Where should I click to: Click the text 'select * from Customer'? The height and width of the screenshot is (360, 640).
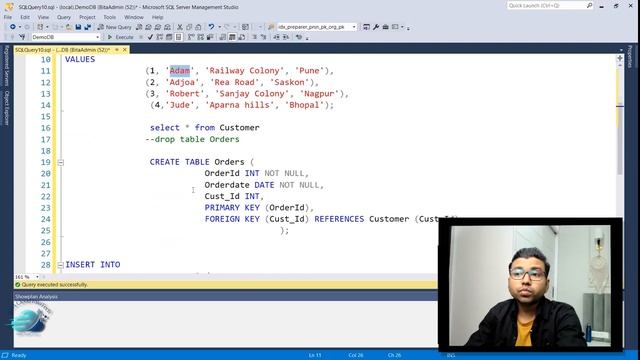[x=204, y=128]
